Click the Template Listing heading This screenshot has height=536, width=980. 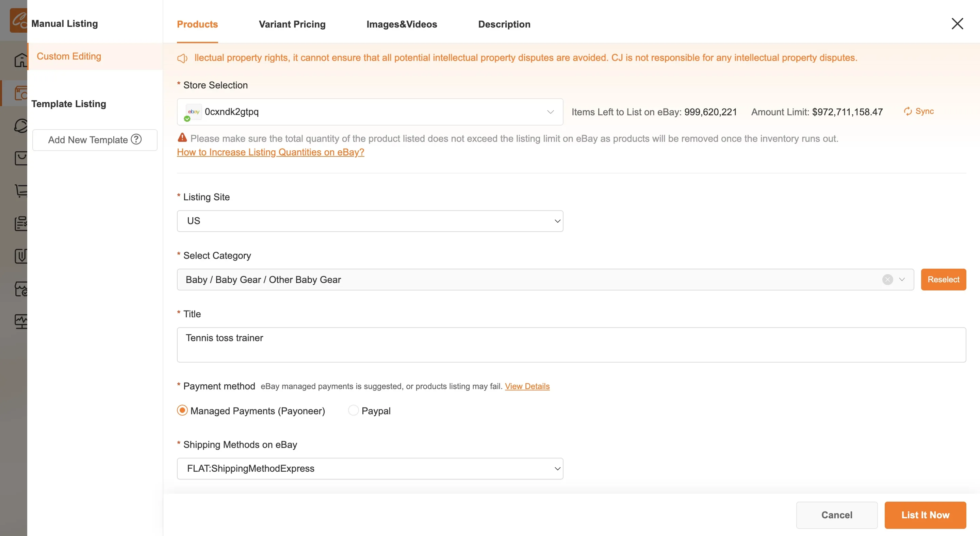tap(69, 104)
